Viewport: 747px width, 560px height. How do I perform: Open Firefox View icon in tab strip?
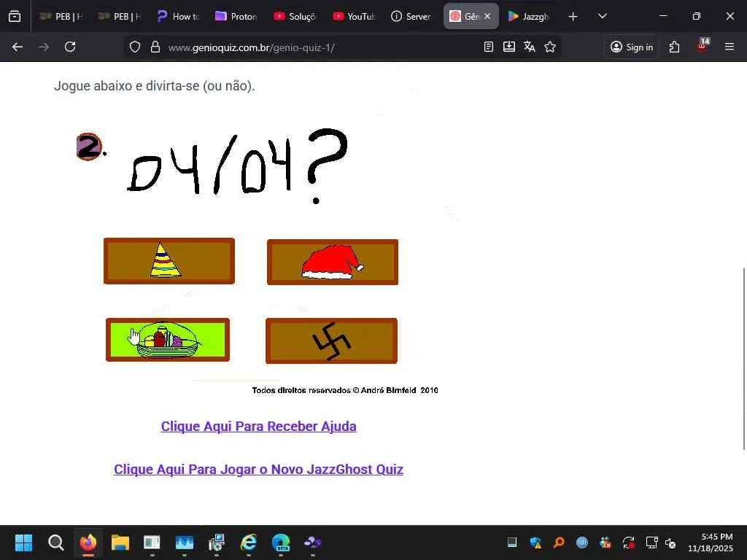[15, 16]
